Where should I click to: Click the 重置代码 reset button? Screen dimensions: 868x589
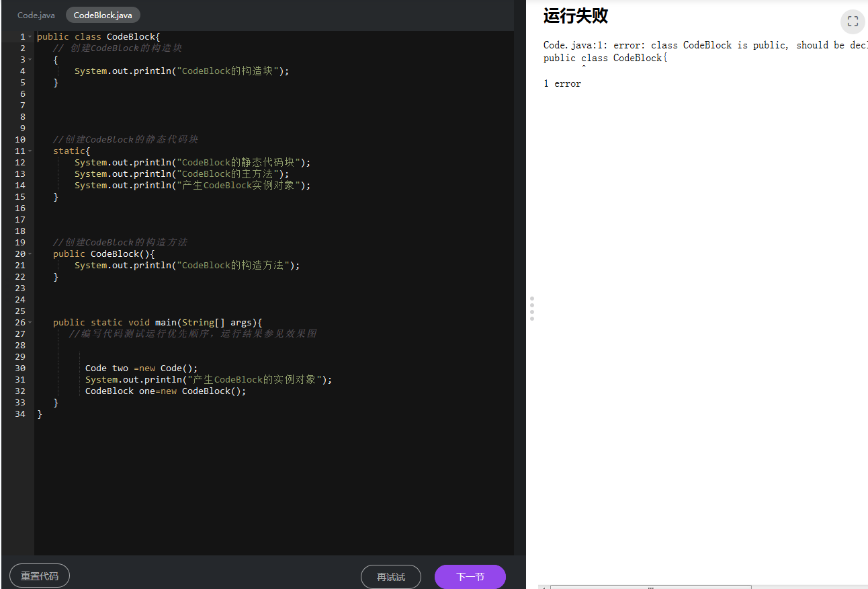pyautogui.click(x=40, y=576)
